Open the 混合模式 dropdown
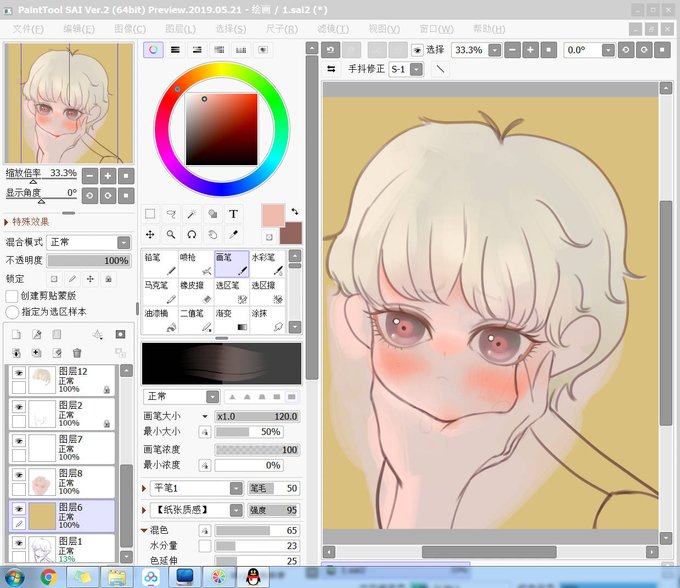This screenshot has height=588, width=680. tap(124, 242)
